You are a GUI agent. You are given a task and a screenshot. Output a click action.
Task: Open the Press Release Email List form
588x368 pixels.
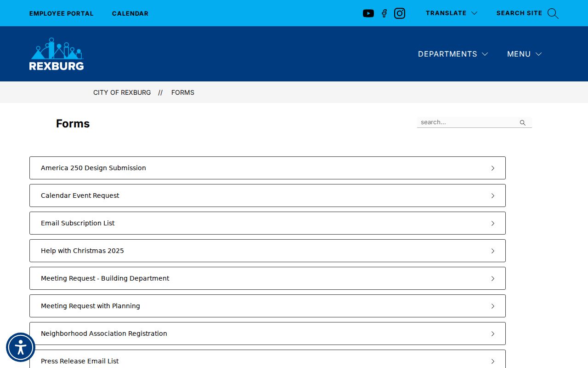(267, 359)
